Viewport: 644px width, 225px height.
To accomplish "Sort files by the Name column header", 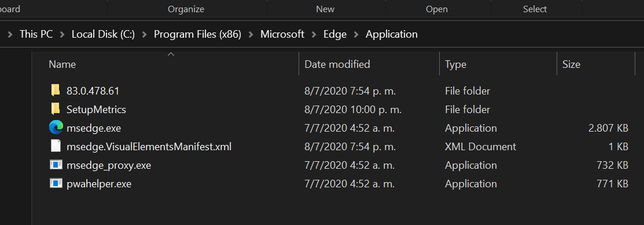I will [62, 64].
